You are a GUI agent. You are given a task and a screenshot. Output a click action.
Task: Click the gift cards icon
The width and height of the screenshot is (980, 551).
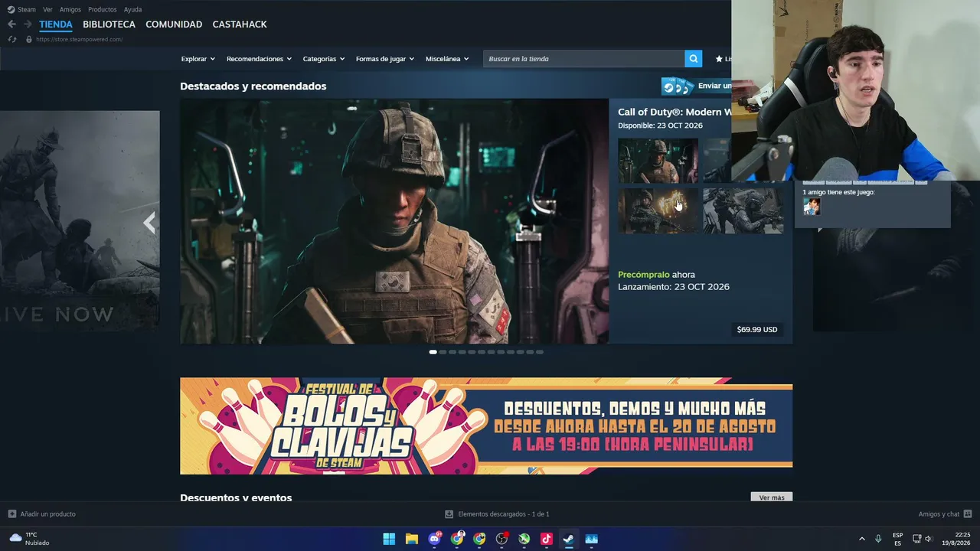[678, 86]
